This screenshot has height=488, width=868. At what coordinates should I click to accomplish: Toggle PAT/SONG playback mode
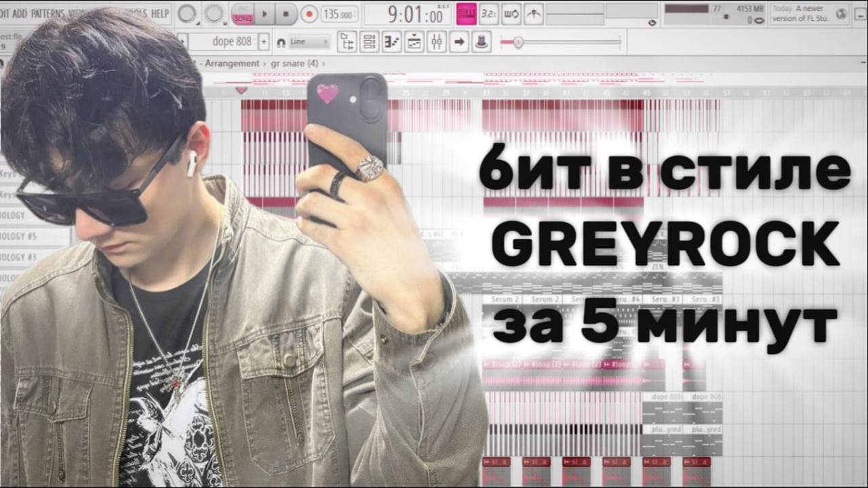[243, 14]
